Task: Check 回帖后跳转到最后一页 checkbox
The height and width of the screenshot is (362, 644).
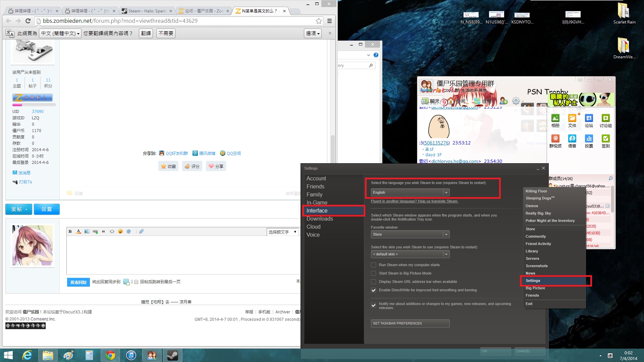Action: 136,282
